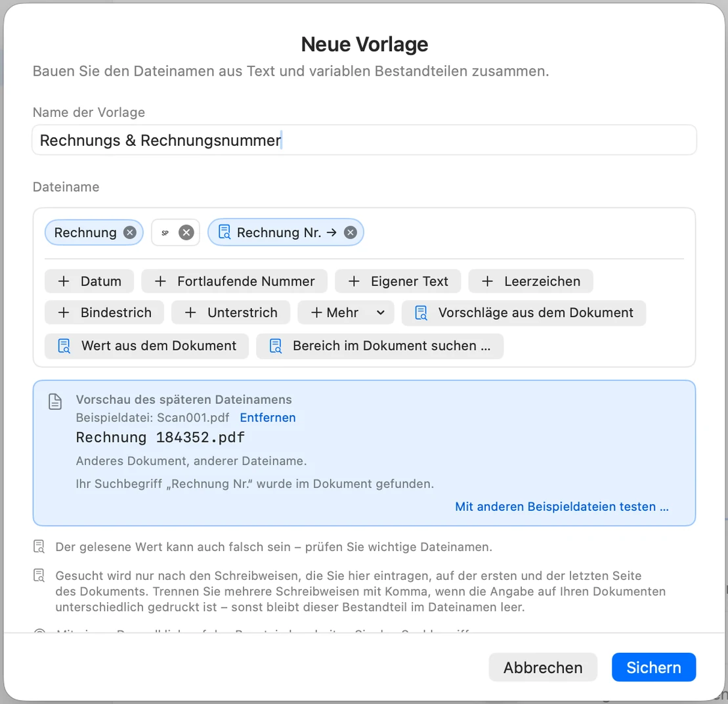Click the plus icon beside Datum
Screen dimensions: 728x704
click(64, 281)
